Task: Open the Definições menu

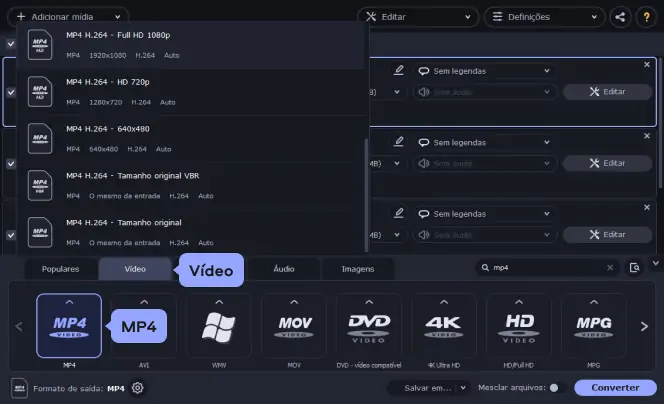Action: point(545,17)
